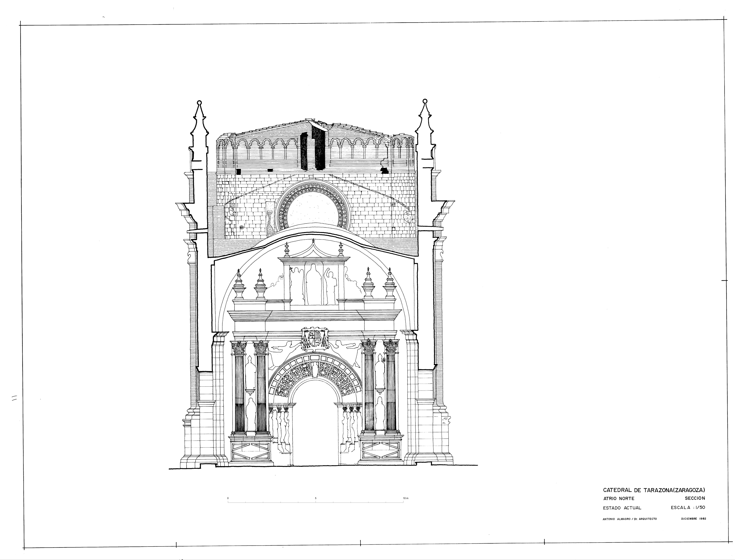Click the rightmost Corinthian column capital
Viewport: 735px width, 560px height.
click(391, 347)
